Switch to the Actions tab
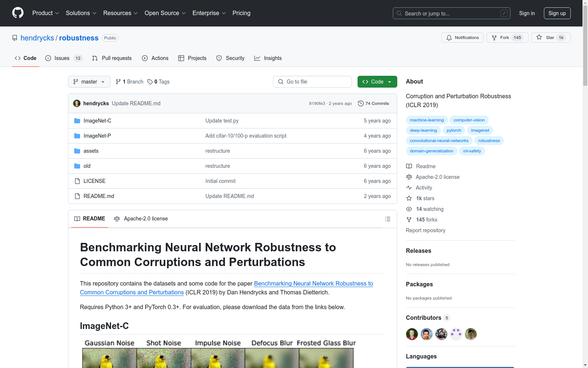Viewport: 588px width, 368px height. pos(155,58)
